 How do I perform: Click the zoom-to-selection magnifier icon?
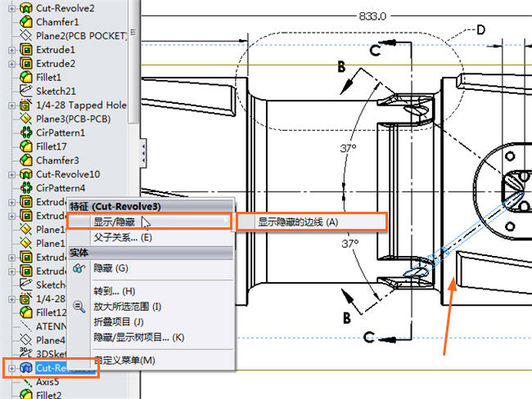coord(79,306)
